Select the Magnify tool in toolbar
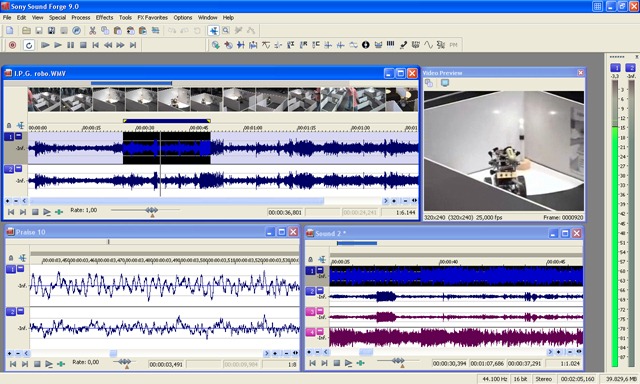This screenshot has height=384, width=640. coord(226,31)
